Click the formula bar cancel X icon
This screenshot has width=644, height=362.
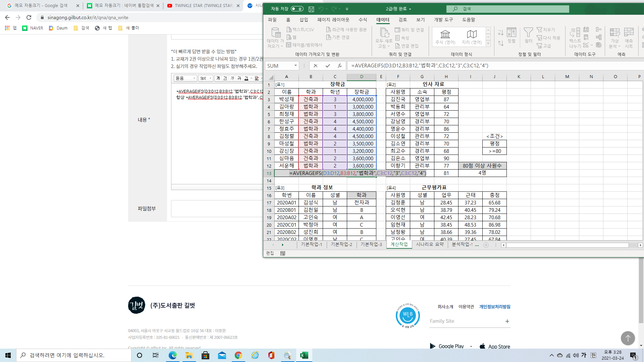click(x=315, y=66)
